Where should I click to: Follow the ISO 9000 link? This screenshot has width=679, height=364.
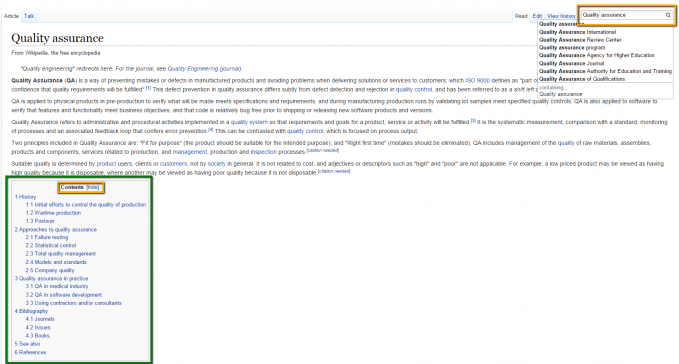point(477,81)
